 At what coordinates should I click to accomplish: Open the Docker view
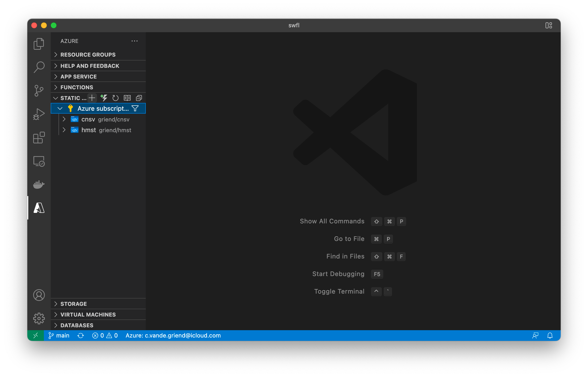point(39,184)
